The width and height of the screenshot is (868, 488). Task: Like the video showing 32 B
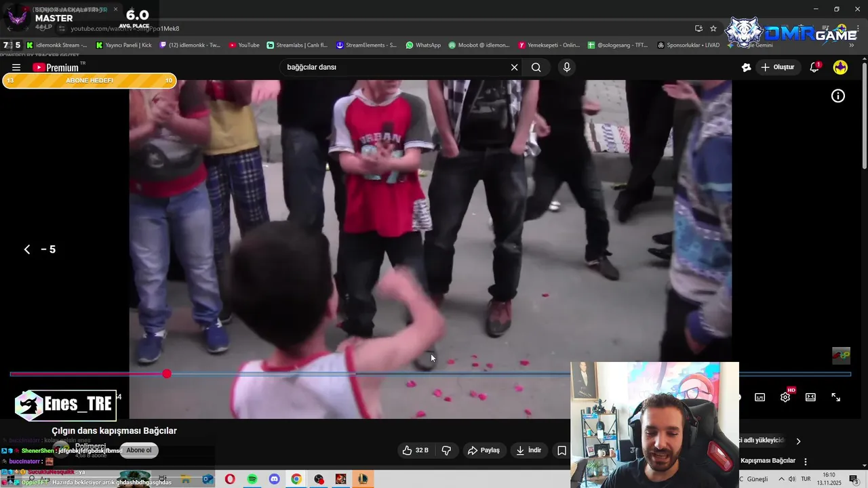coord(415,450)
